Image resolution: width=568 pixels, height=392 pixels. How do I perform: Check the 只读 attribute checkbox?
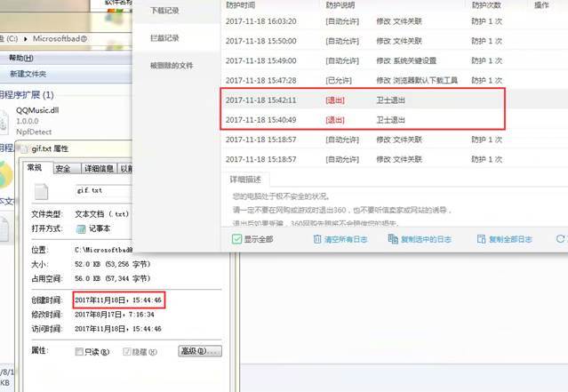pos(80,350)
